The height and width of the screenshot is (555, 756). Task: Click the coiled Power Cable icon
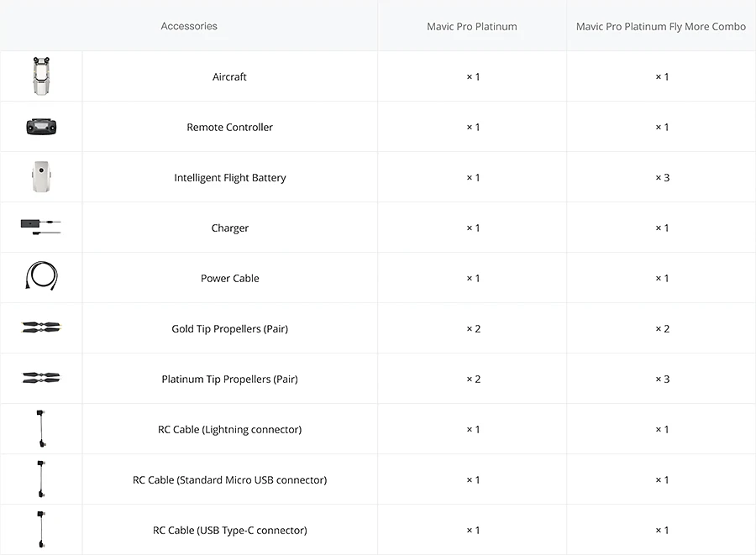tap(41, 278)
